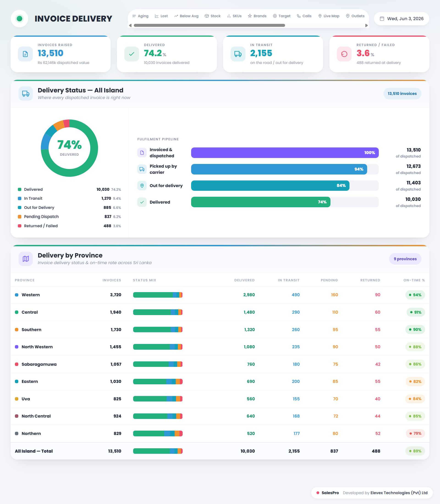Viewport: 440px width, 504px height.
Task: Switch to the Lost tab
Action: (161, 16)
